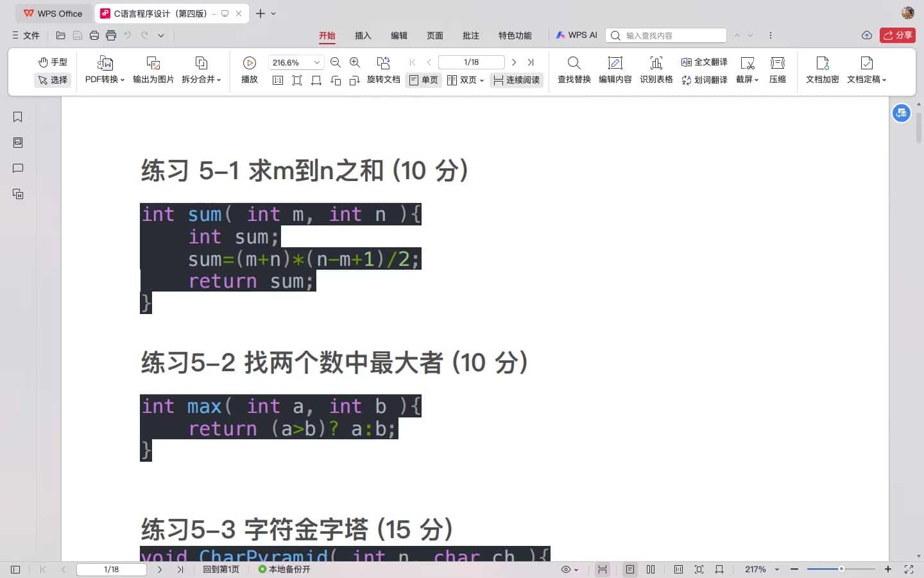Toggle the word-selection translate (划词翻译)

pos(705,80)
